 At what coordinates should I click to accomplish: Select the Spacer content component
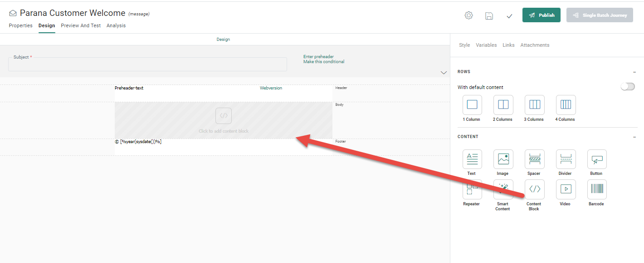click(x=534, y=159)
